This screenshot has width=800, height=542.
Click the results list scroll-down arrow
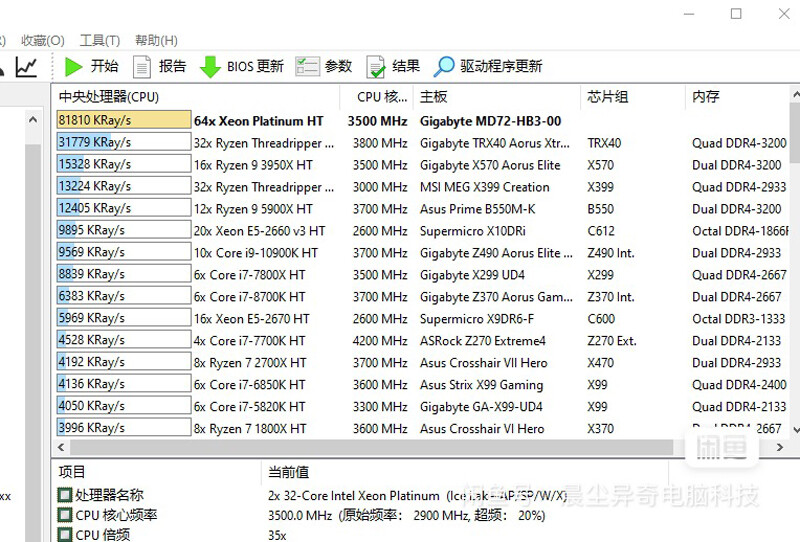pos(794,429)
